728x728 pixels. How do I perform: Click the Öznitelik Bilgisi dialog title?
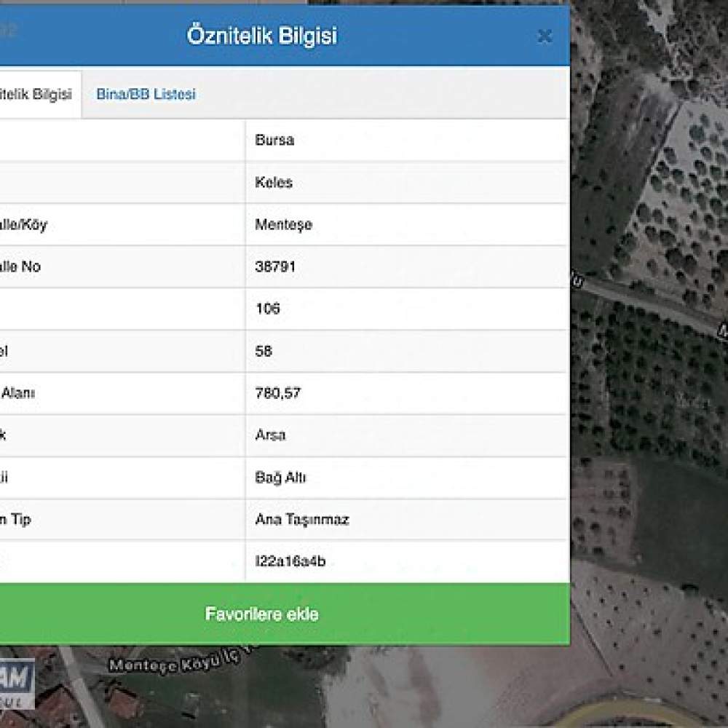pos(262,36)
